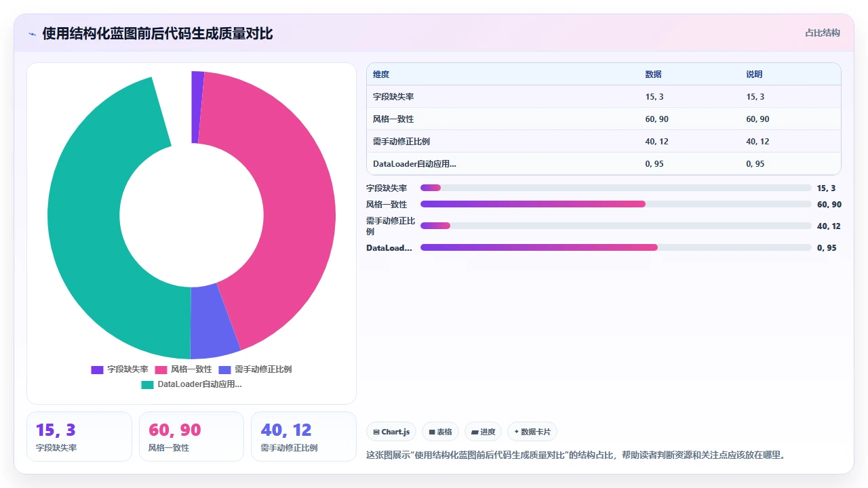This screenshot has height=488, width=868.
Task: Click the 进度 tag chip
Action: point(483,432)
